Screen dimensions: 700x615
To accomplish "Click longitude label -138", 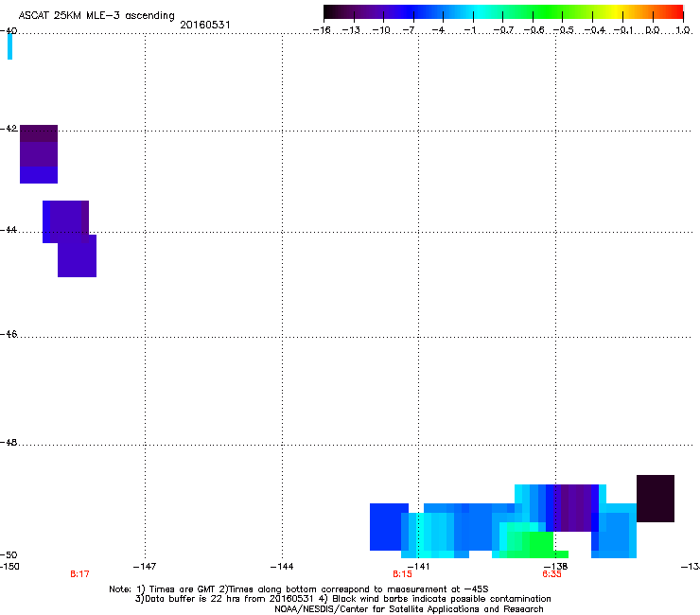I will [556, 567].
